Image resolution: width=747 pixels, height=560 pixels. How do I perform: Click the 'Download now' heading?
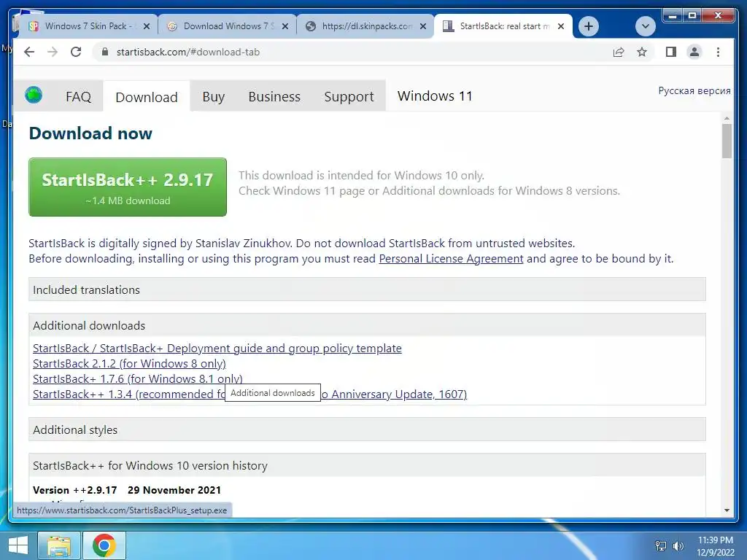point(90,133)
